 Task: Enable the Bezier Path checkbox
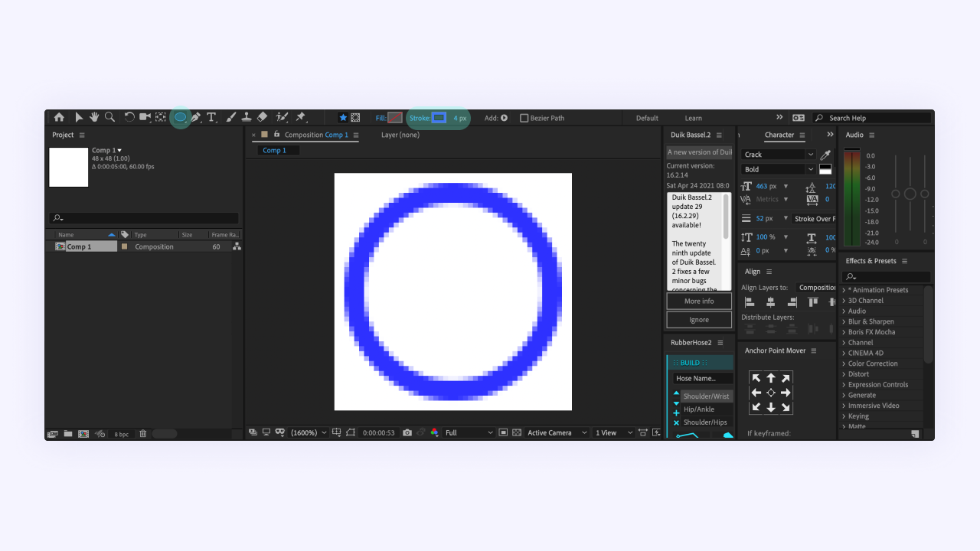[x=527, y=118]
